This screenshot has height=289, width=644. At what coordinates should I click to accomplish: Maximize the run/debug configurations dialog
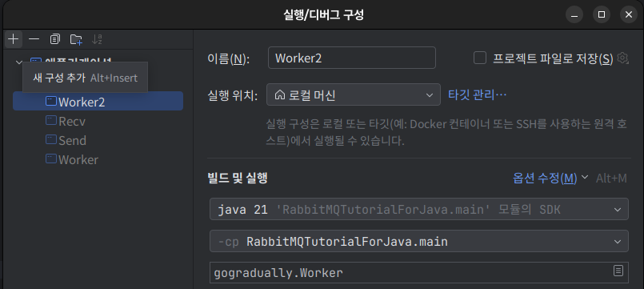602,14
